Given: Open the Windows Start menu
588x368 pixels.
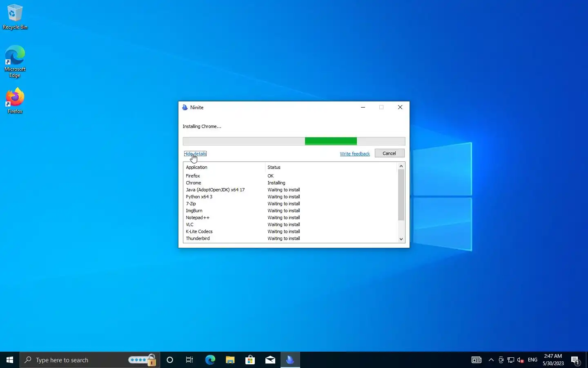Looking at the screenshot, I should [10, 360].
